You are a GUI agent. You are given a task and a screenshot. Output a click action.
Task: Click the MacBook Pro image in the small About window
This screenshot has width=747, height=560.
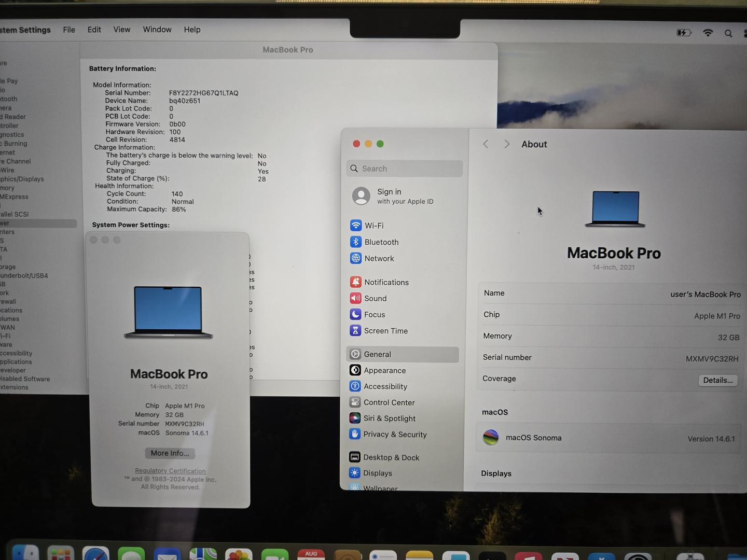(169, 312)
